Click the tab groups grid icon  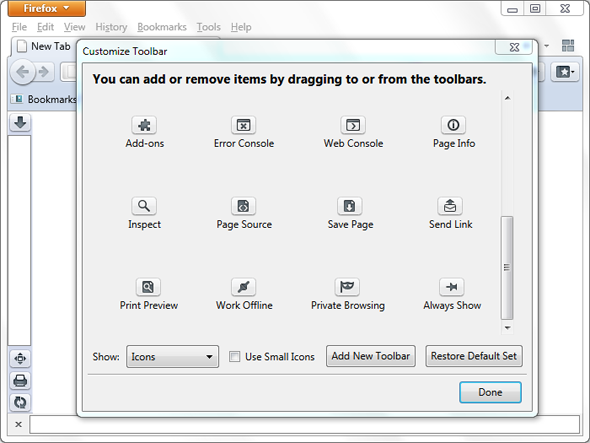click(568, 46)
